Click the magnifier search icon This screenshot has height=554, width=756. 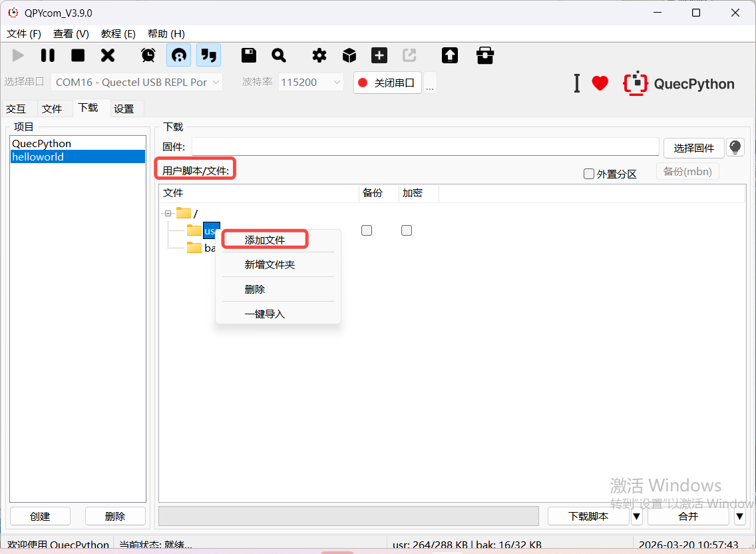tap(279, 55)
